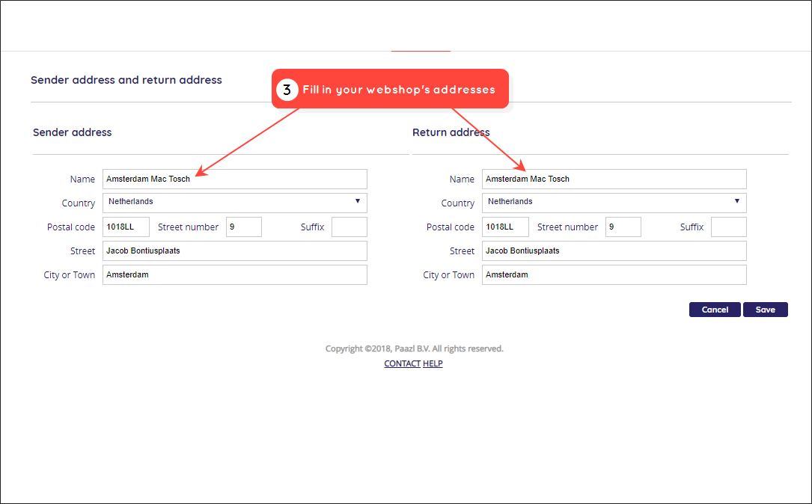812x504 pixels.
Task: Open the Sender address Country dropdown
Action: tap(234, 203)
